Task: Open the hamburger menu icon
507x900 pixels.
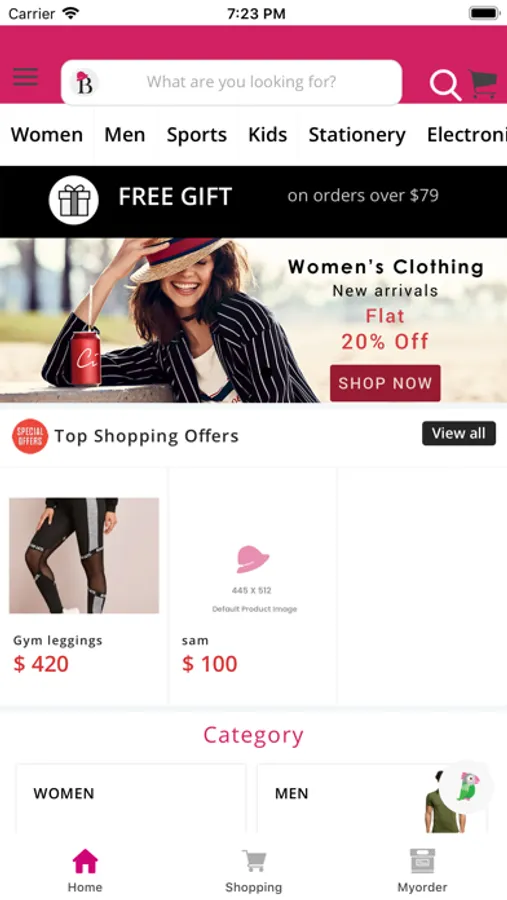Action: click(x=26, y=77)
